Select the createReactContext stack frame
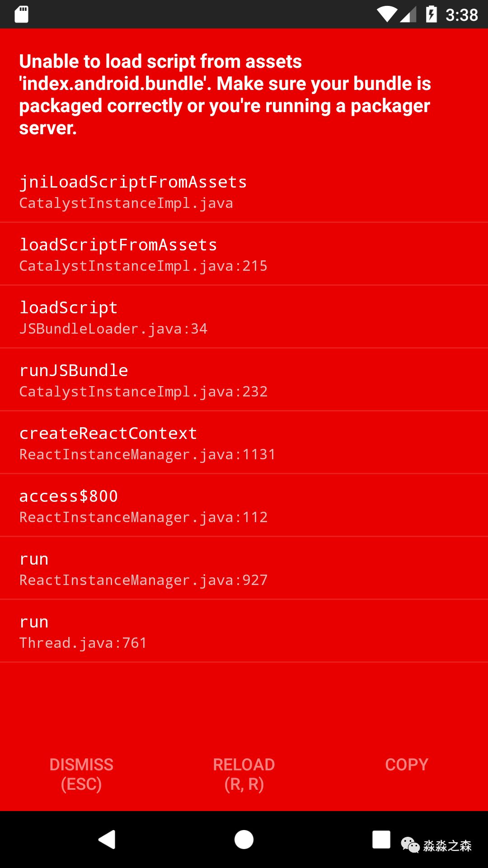Screen dimensions: 488x868 tap(244, 443)
